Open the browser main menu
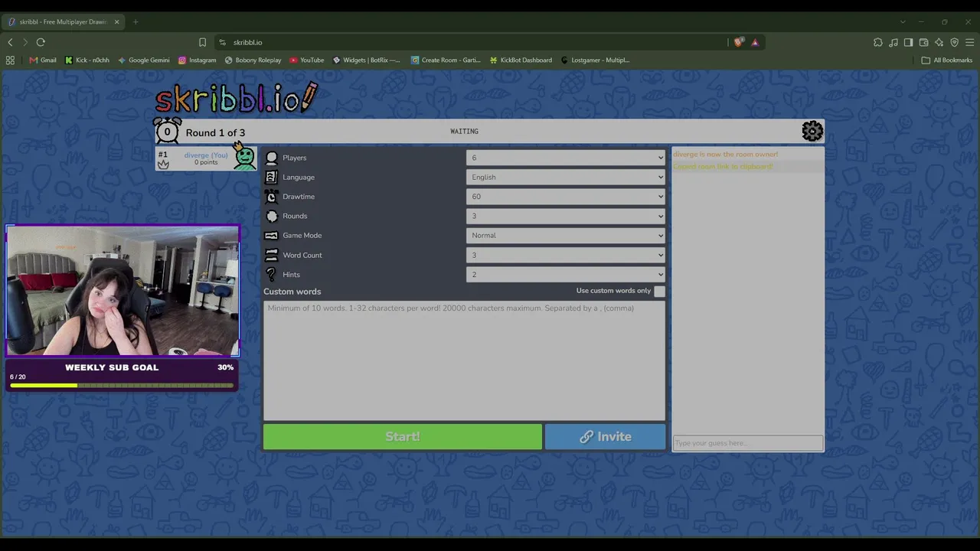The image size is (980, 551). pyautogui.click(x=969, y=42)
